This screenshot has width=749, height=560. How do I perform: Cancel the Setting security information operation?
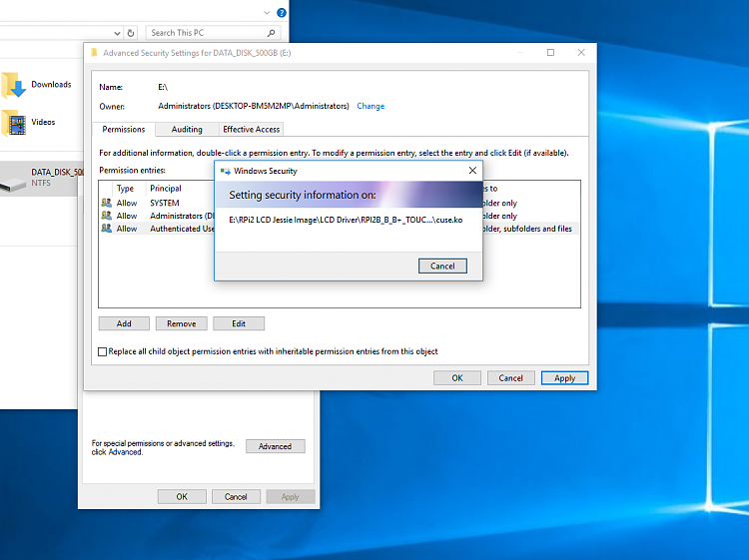[442, 266]
